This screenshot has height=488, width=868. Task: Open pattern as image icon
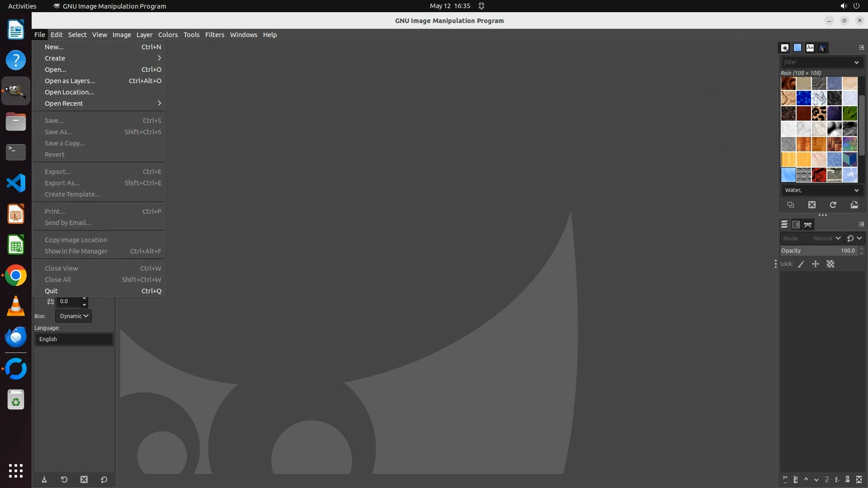854,205
